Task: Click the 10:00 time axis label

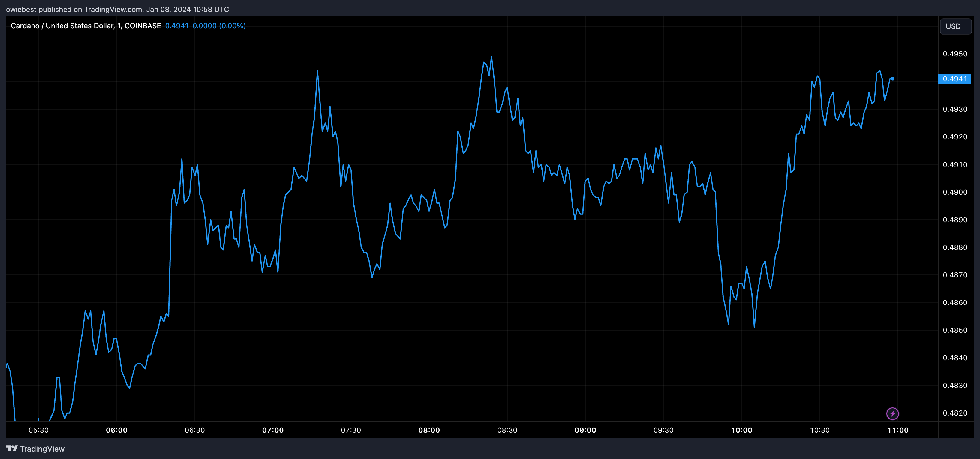Action: pos(741,430)
